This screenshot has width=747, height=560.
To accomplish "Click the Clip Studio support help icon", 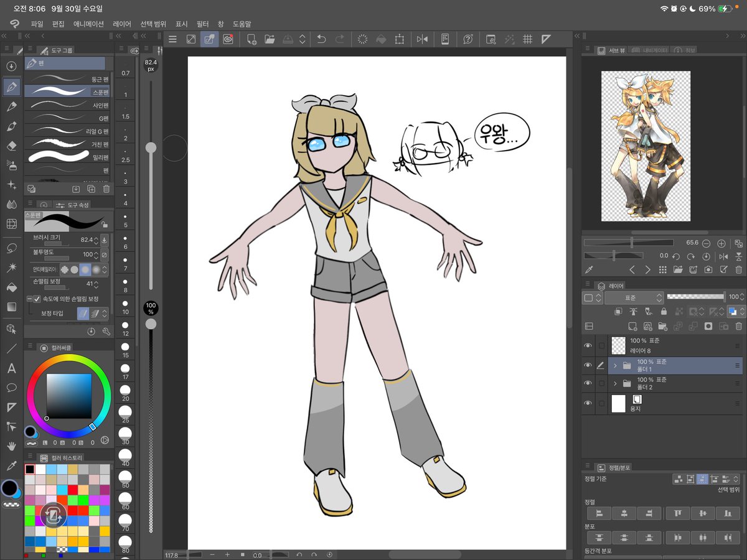I will [x=468, y=39].
